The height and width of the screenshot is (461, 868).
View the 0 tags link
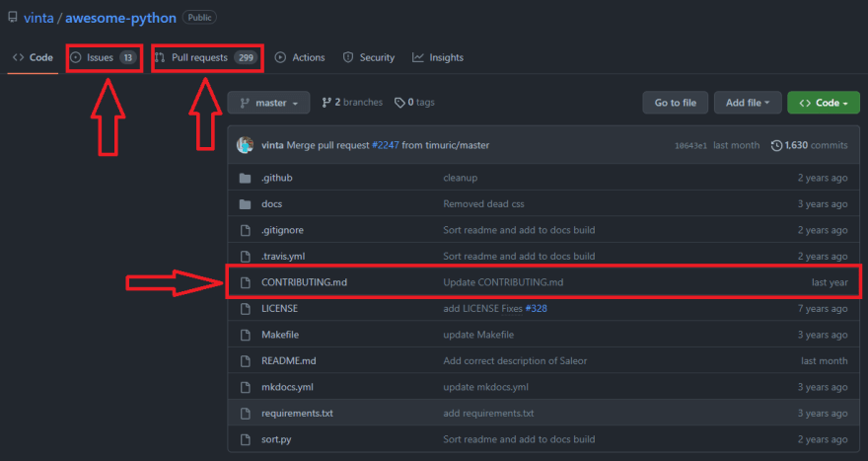[414, 103]
